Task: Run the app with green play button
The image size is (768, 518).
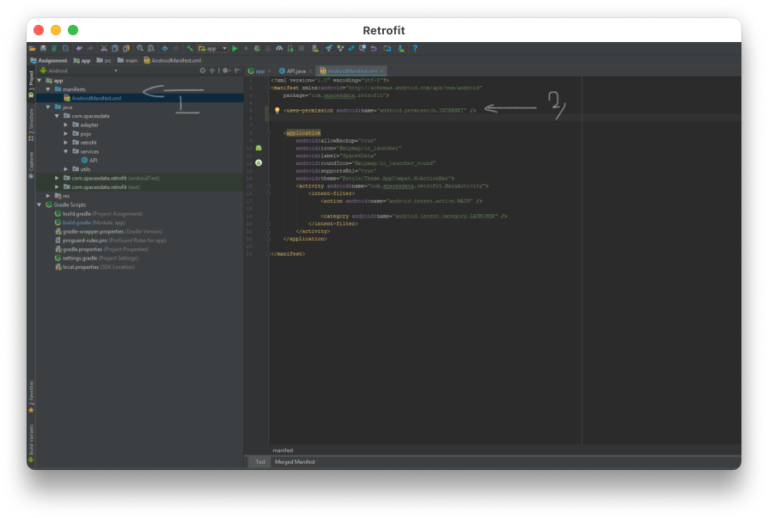Action: [x=235, y=48]
